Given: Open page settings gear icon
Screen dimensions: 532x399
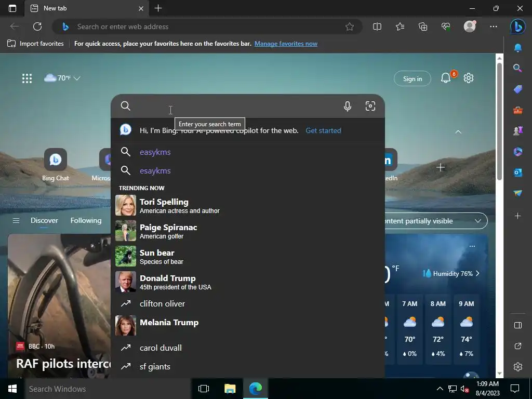Looking at the screenshot, I should click(469, 78).
